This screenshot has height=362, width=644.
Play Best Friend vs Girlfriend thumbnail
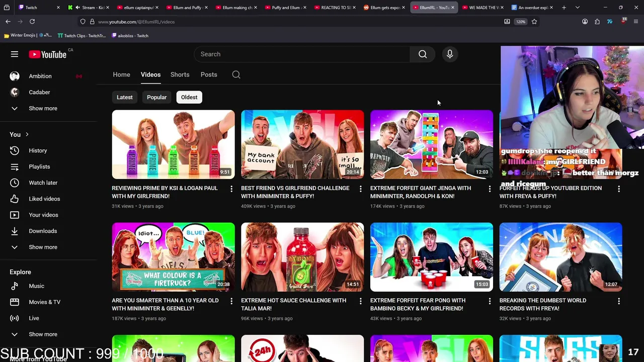302,144
